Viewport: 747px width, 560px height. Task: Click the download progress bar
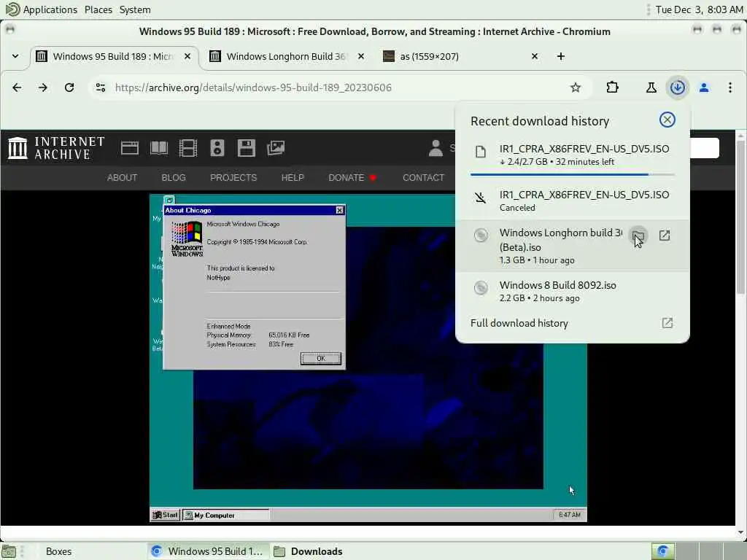pos(572,175)
